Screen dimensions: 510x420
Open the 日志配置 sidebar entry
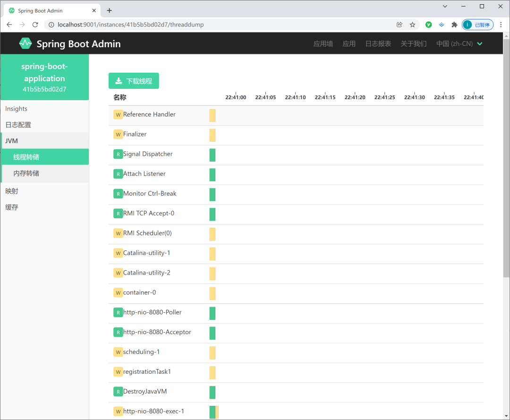[x=18, y=124]
